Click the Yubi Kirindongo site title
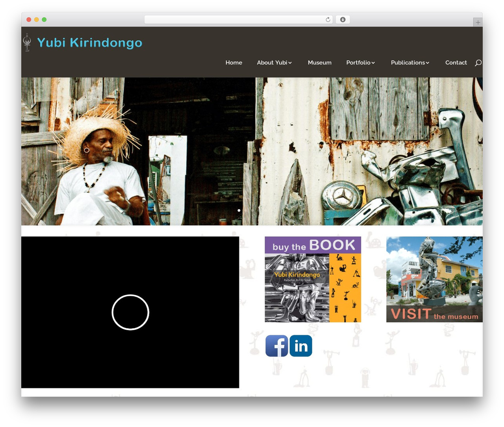The image size is (504, 427). coord(90,43)
